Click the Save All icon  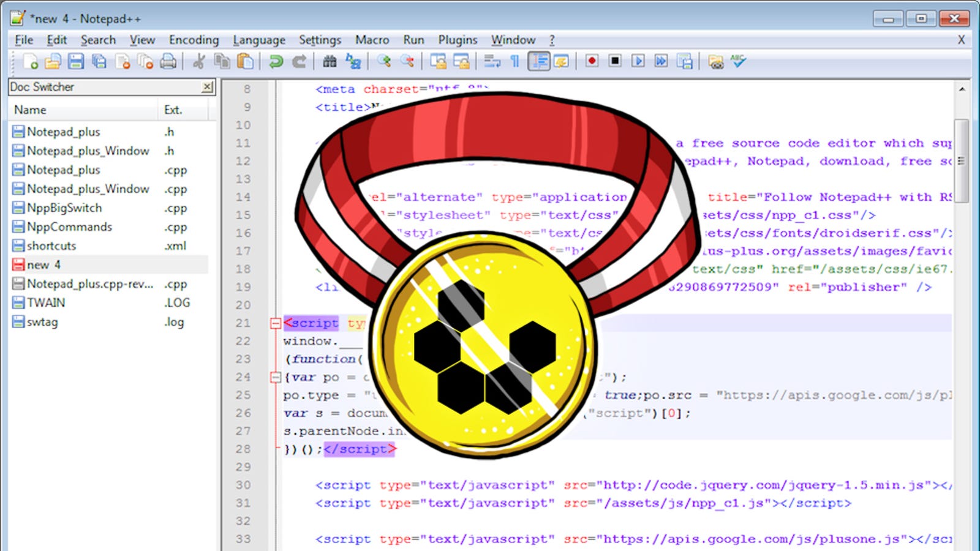tap(99, 61)
